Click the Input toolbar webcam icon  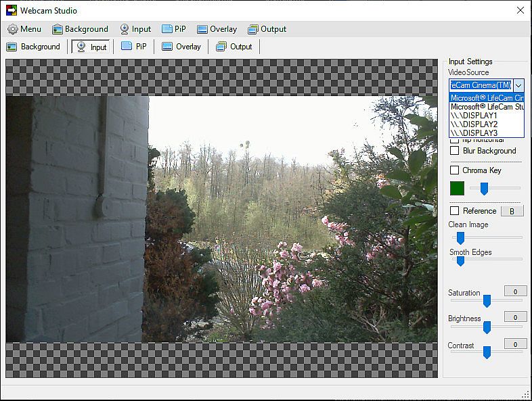(81, 47)
